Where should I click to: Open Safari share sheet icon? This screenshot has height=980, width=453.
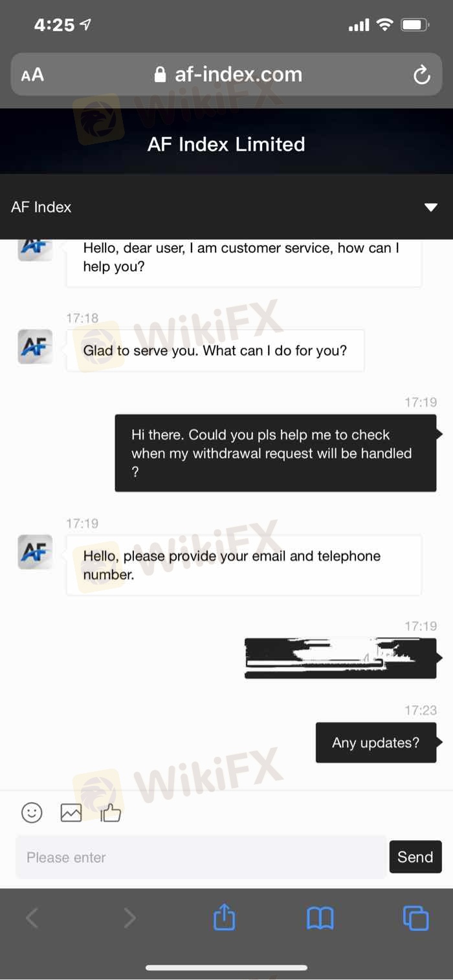224,918
